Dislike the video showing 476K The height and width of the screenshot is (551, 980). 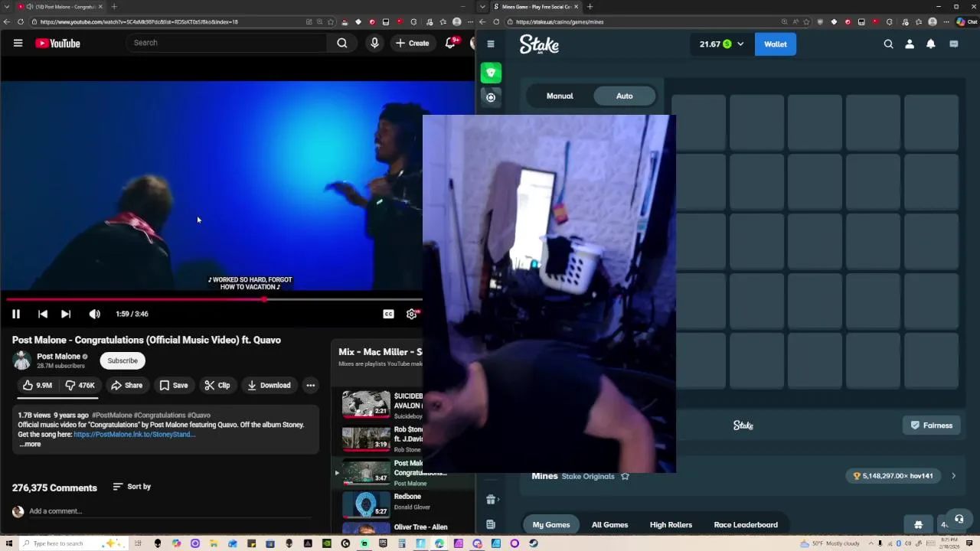tap(80, 385)
